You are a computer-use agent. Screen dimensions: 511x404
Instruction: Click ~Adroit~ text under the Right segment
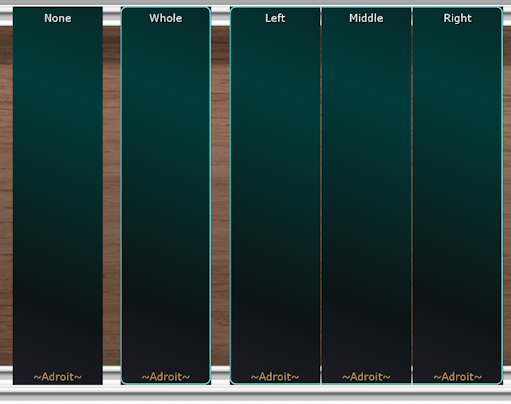click(x=457, y=377)
